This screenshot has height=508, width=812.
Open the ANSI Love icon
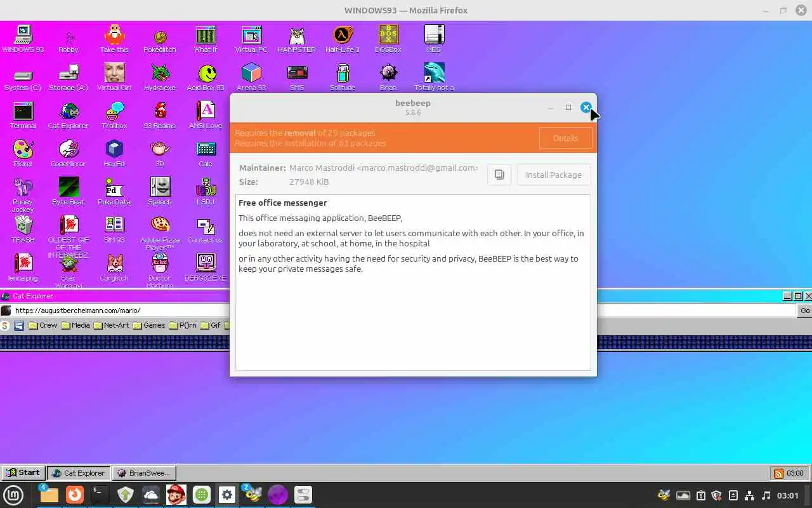pos(206,115)
